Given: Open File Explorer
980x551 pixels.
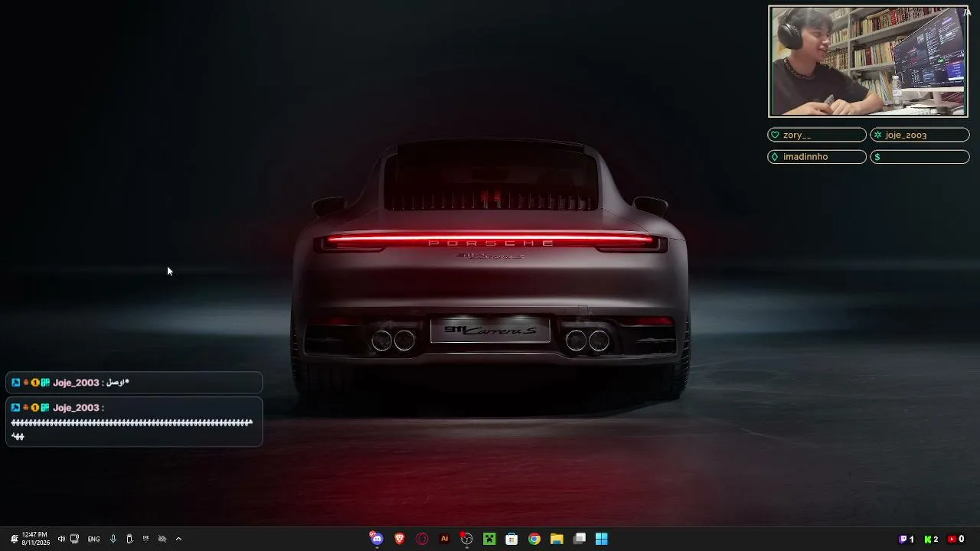Looking at the screenshot, I should click(557, 539).
